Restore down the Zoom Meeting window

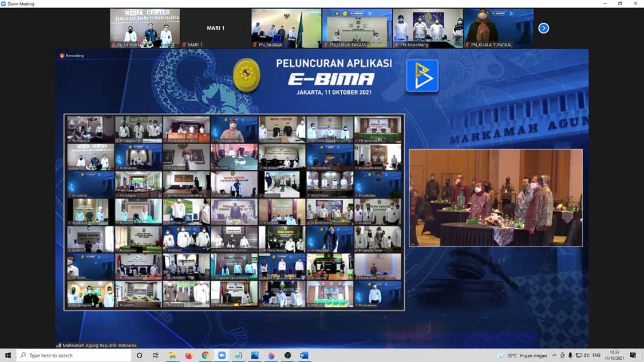click(x=620, y=3)
